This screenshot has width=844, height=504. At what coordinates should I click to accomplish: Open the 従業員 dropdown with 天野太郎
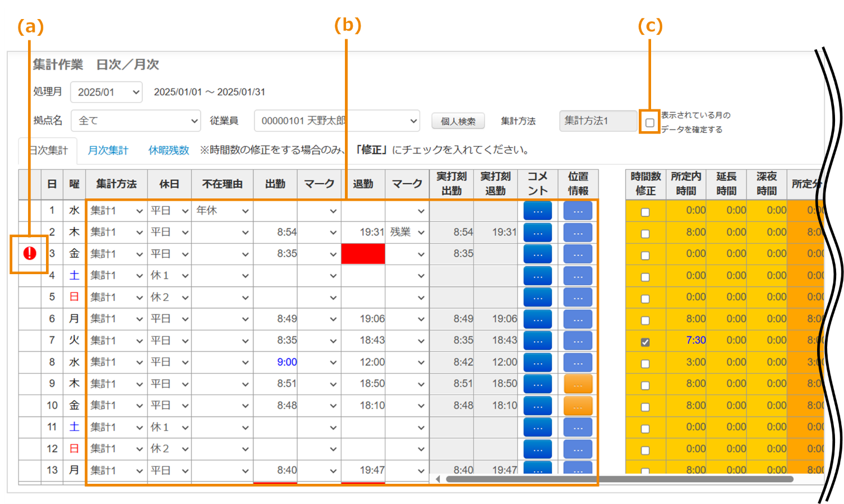click(x=336, y=121)
